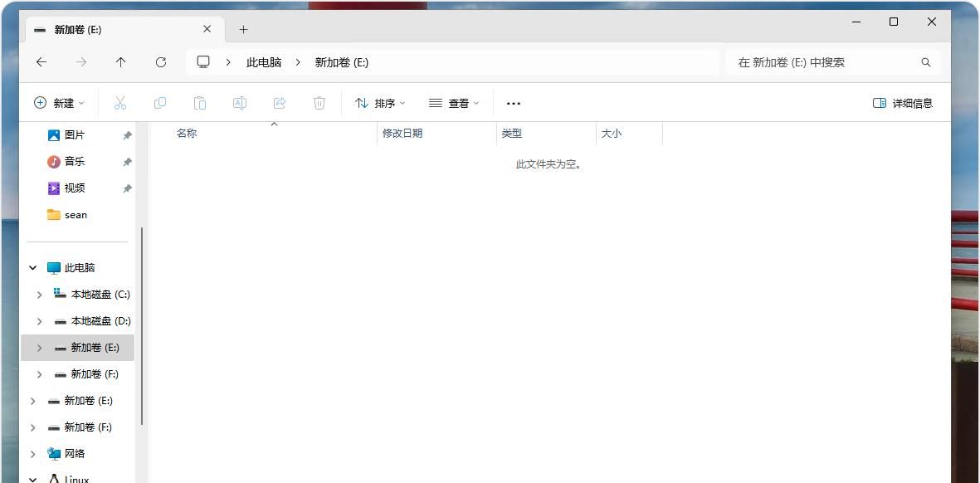Open the 新建 menu to create items
The height and width of the screenshot is (483, 980).
[x=59, y=102]
